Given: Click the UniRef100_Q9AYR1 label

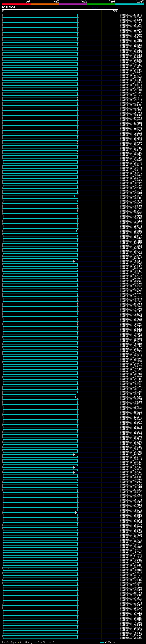Looking at the screenshot, I should [x=131, y=231].
